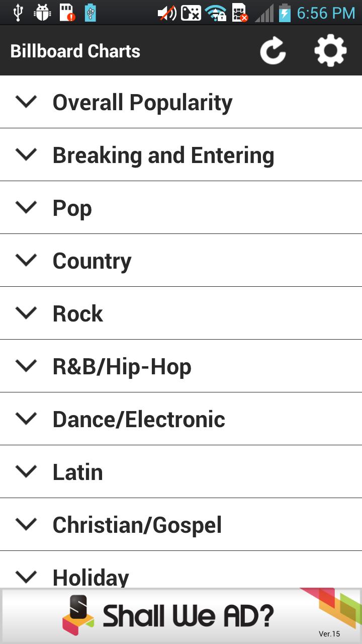Open settings via the gear icon

pyautogui.click(x=330, y=51)
